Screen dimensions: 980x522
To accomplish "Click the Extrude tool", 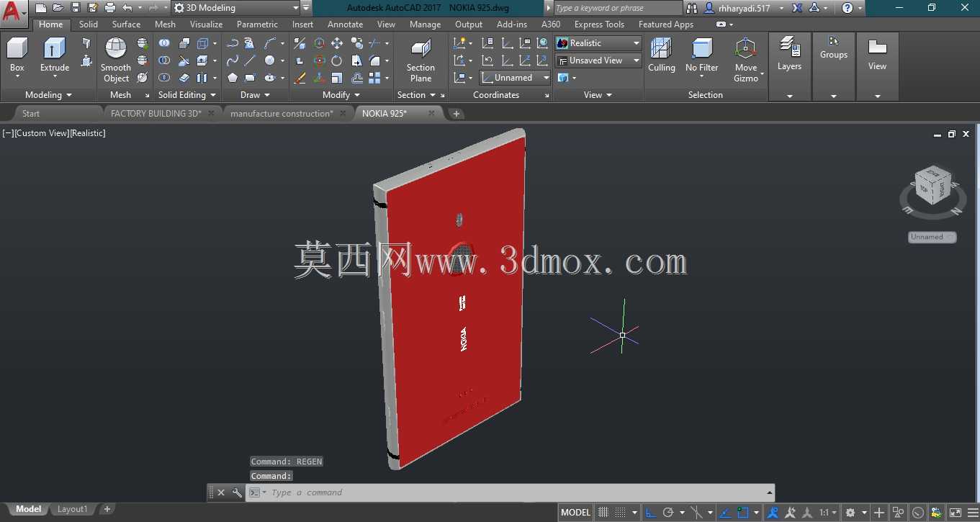I will (55, 55).
